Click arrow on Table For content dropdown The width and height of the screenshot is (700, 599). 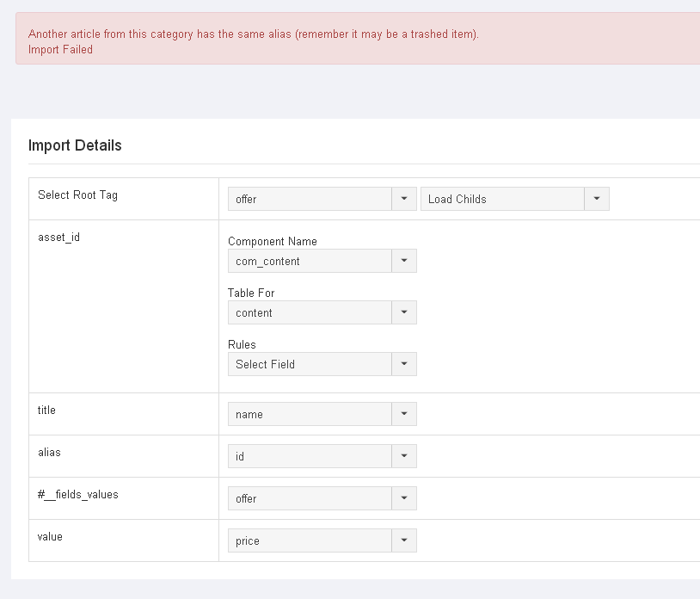(404, 312)
